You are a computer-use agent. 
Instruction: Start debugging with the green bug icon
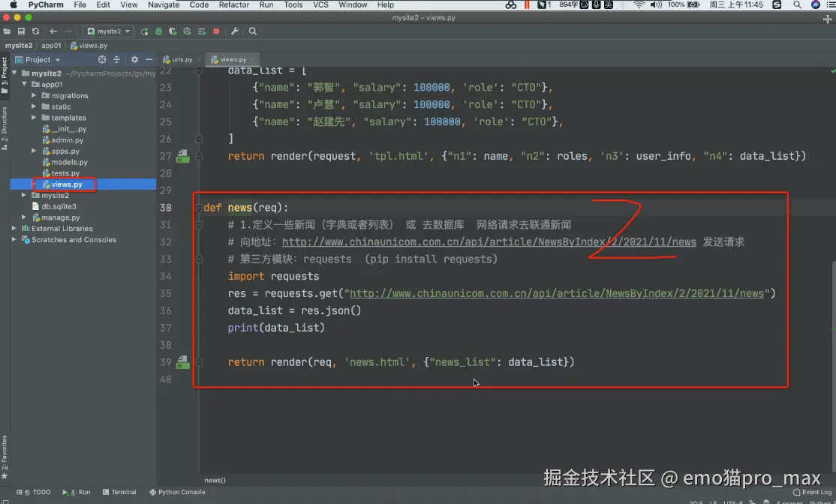pos(158,31)
